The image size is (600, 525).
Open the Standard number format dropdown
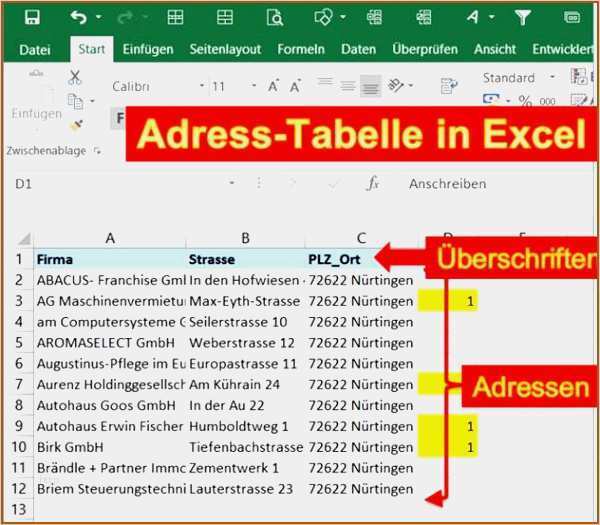pos(552,78)
